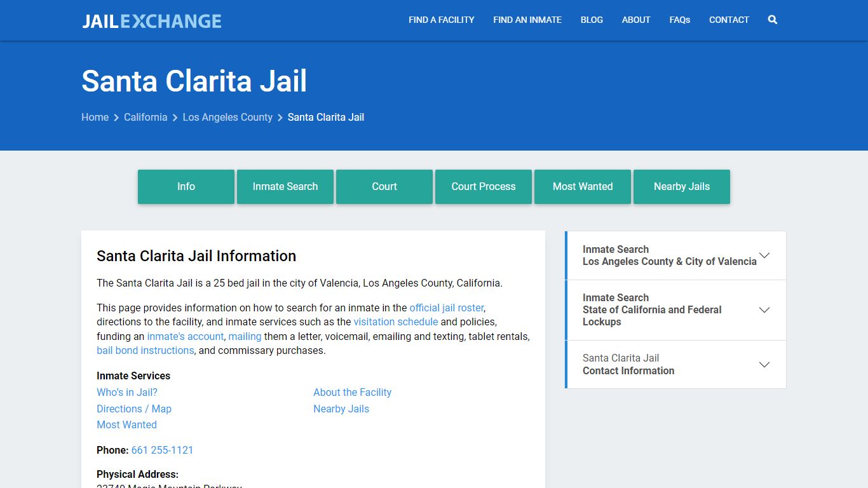Click the Physical Address label

[x=137, y=474]
